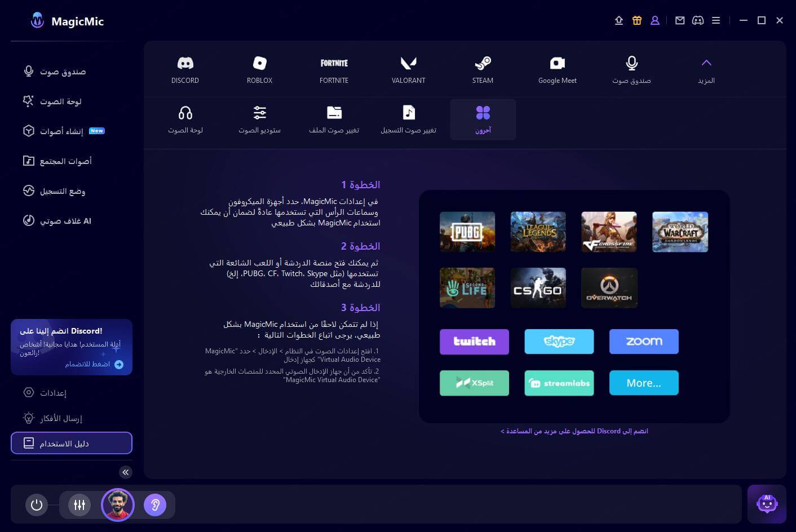Click the Overwatch game thumbnail
796x532 pixels.
609,288
